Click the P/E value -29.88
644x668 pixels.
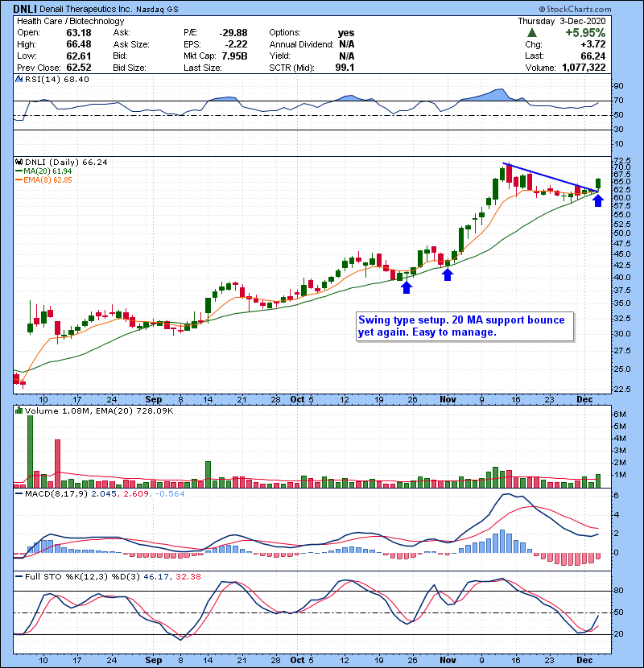(233, 33)
